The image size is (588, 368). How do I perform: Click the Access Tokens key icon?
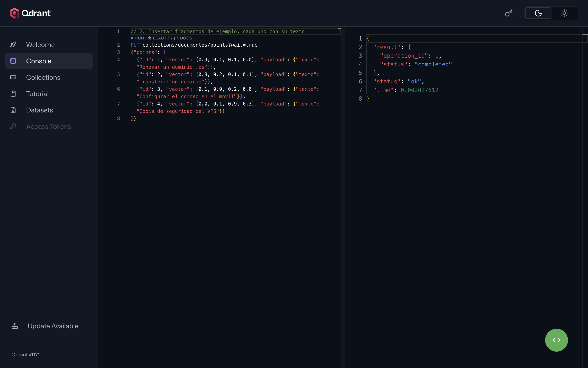point(13,126)
